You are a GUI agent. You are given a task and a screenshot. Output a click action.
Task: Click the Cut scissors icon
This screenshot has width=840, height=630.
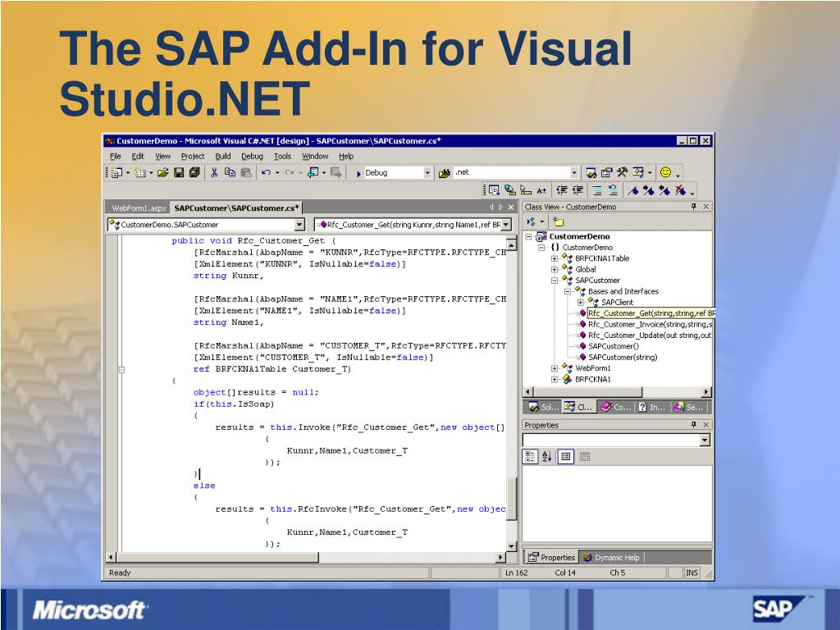(214, 173)
